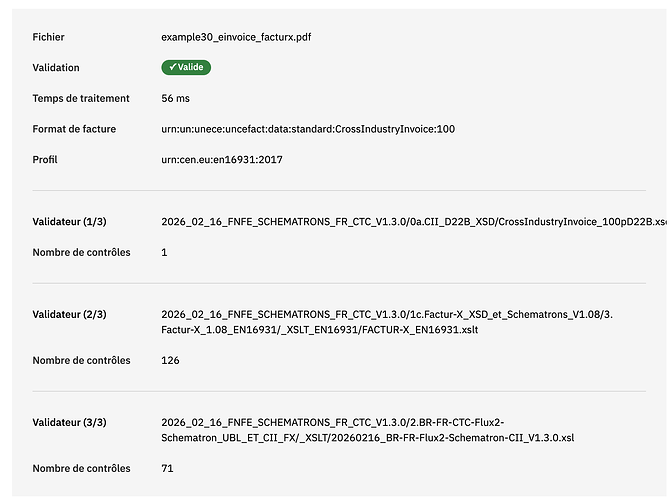
Task: Select the CrossIndustryInvoice:100 format URN
Action: click(308, 129)
